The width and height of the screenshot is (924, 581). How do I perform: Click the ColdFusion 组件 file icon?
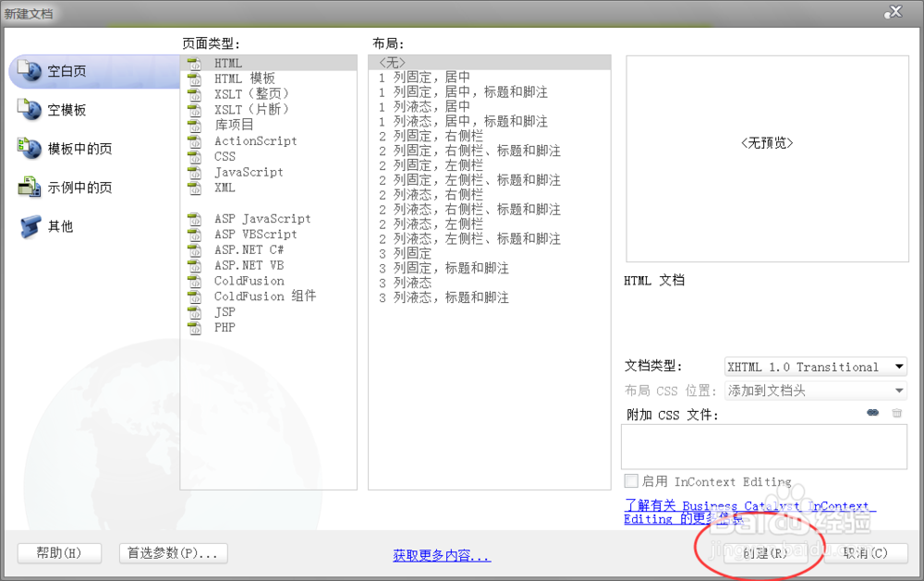(x=194, y=297)
